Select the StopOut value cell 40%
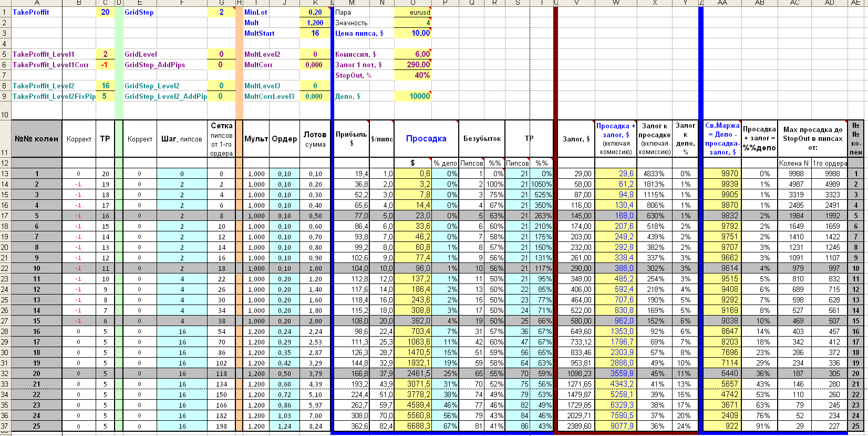This screenshot has height=436, width=868. 412,75
